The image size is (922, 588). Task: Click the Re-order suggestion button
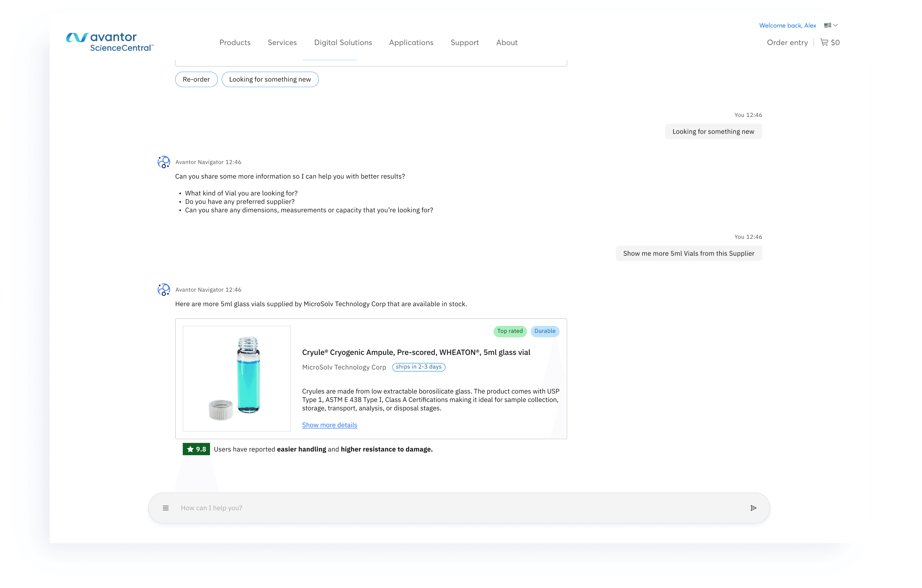[x=196, y=79]
